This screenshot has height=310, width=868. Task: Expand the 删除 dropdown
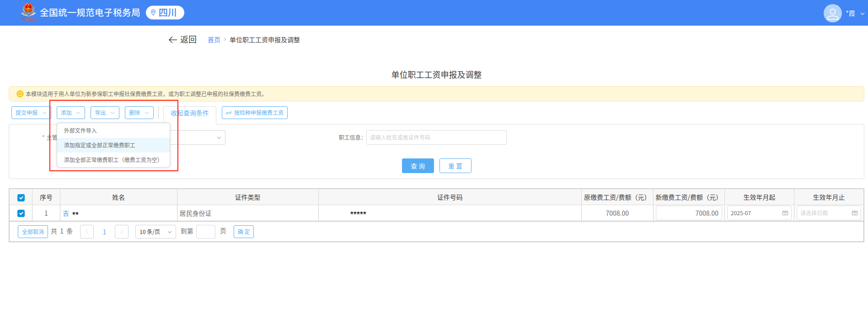[139, 113]
